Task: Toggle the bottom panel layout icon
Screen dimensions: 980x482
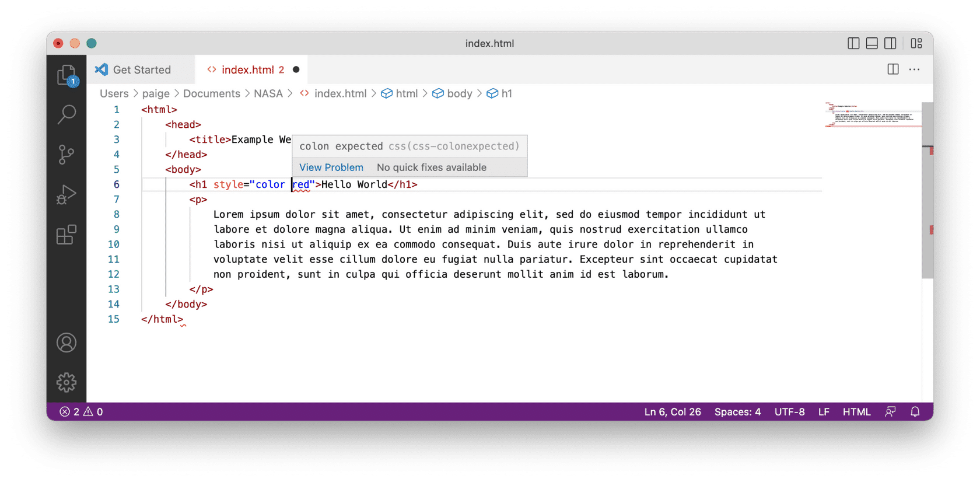Action: [x=872, y=43]
